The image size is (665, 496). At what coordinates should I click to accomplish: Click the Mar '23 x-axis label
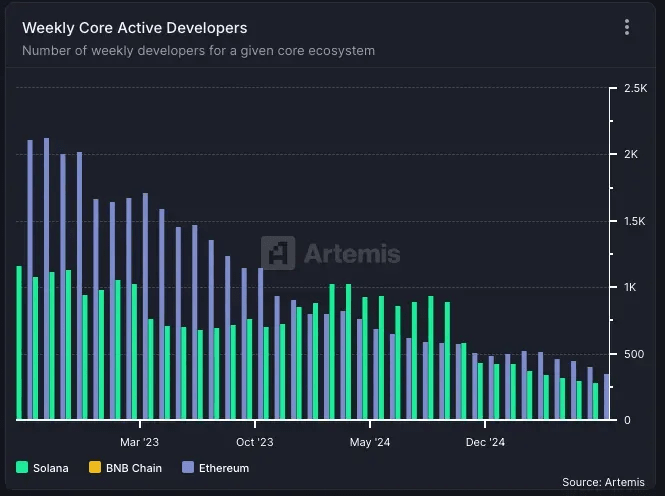[139, 441]
